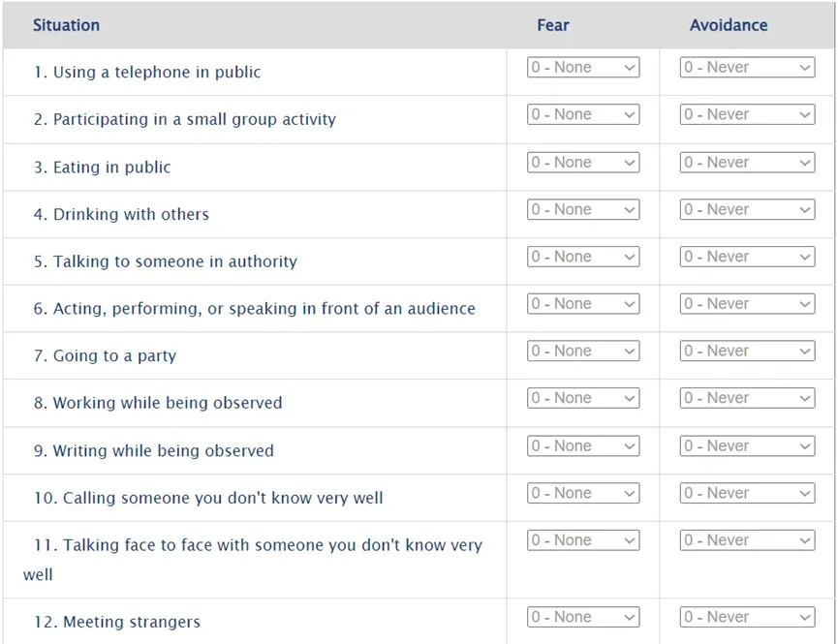Image resolution: width=838 pixels, height=644 pixels.
Task: Open Fear dropdown for working while being observed
Action: click(583, 398)
